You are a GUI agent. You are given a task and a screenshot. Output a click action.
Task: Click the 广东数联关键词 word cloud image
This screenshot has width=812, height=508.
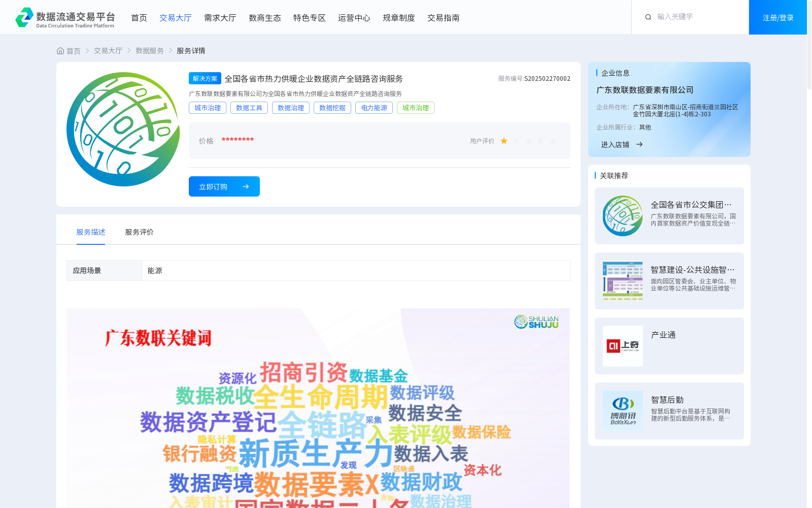[x=318, y=408]
